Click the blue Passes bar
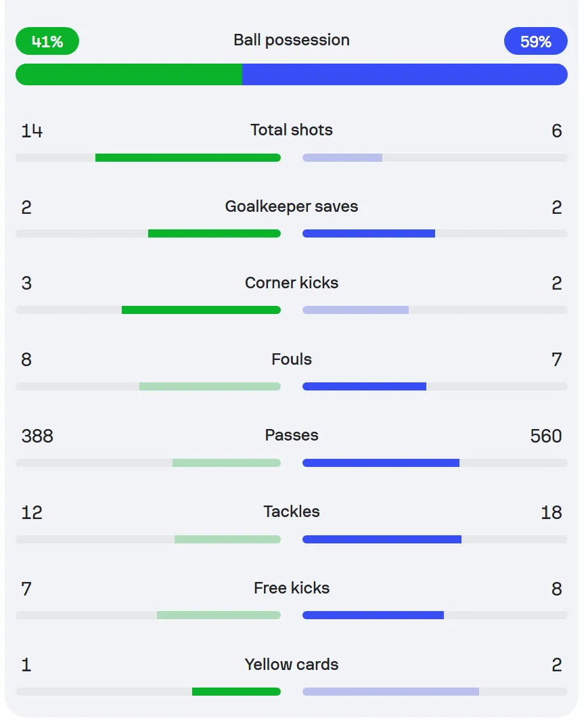This screenshot has width=588, height=718. [x=381, y=464]
